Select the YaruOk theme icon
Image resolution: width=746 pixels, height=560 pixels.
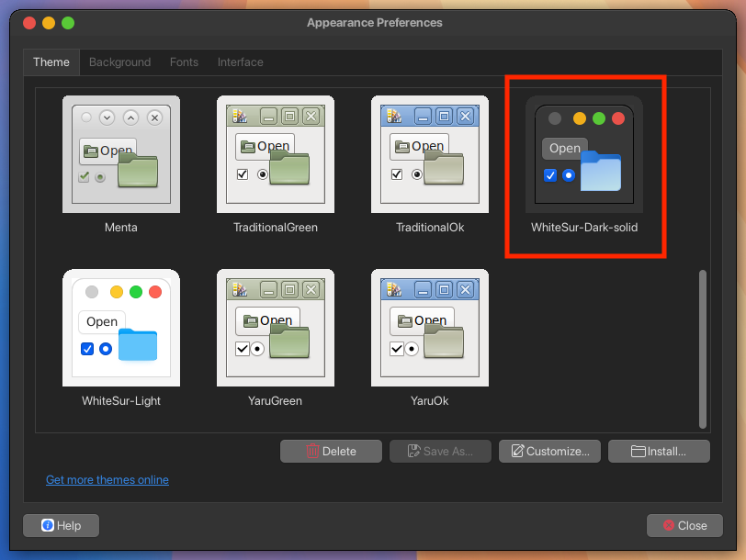pos(430,328)
